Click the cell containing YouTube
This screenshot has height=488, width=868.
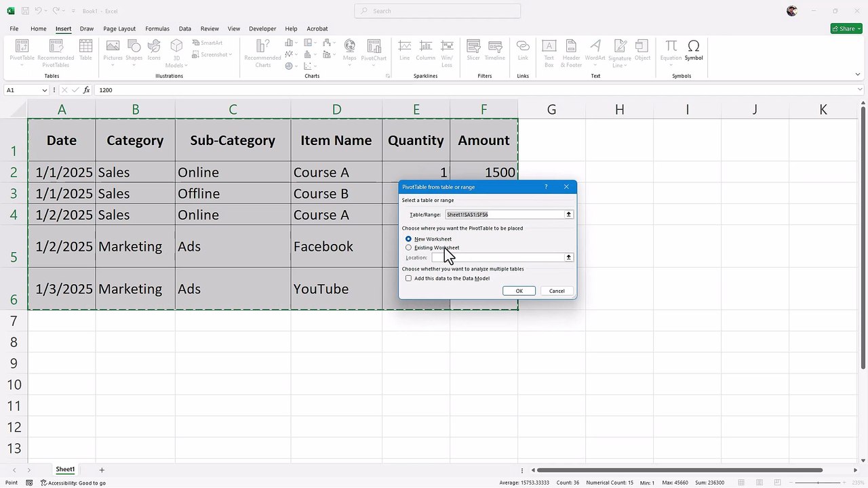click(x=336, y=289)
